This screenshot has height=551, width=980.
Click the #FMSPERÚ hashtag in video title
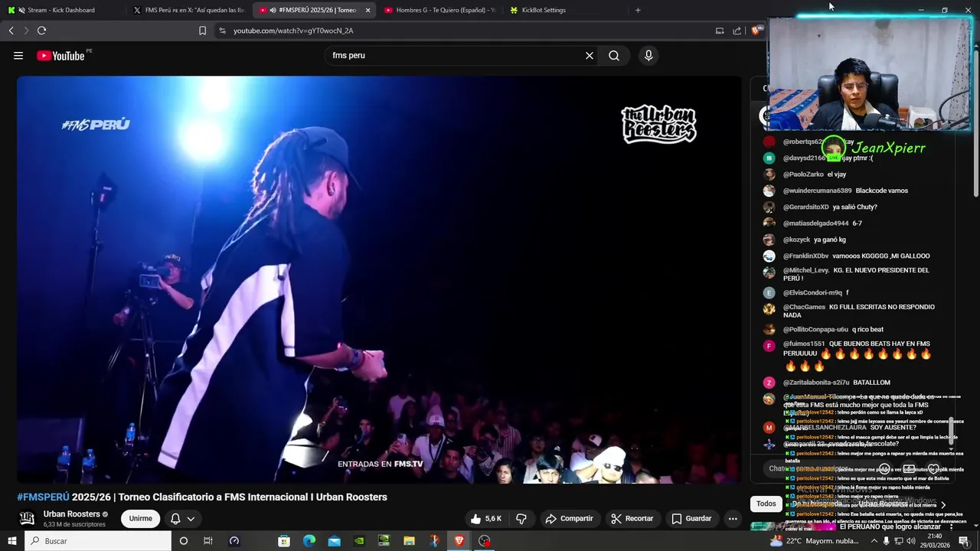click(x=43, y=497)
